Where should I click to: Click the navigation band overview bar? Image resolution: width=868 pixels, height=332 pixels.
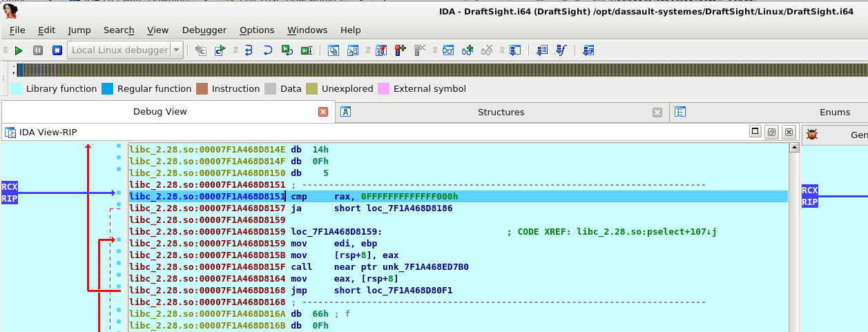click(x=442, y=70)
